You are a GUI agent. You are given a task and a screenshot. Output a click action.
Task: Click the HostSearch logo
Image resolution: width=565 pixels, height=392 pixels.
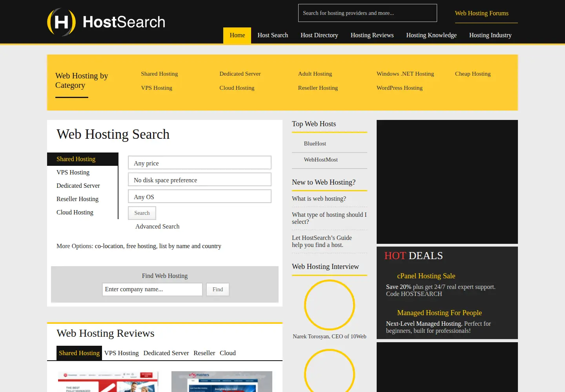coord(106,22)
